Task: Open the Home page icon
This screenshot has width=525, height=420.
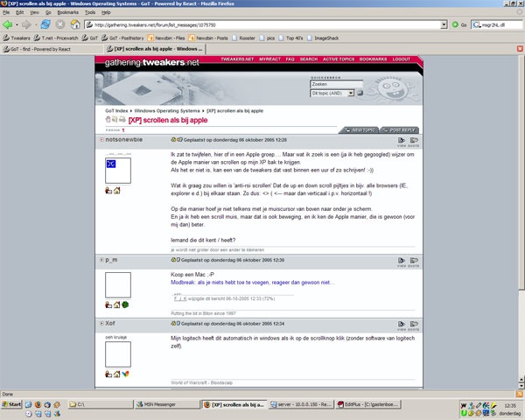Action: 75,24
